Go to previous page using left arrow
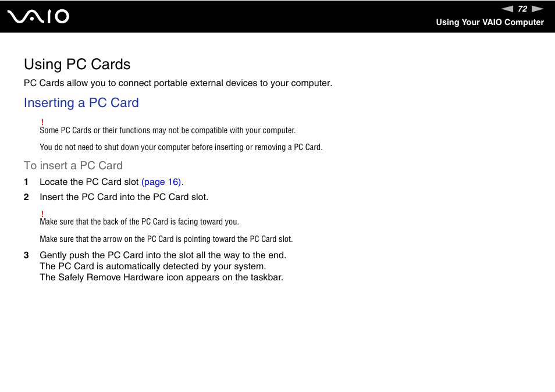Viewport: 555px width, 392px height. [x=507, y=9]
